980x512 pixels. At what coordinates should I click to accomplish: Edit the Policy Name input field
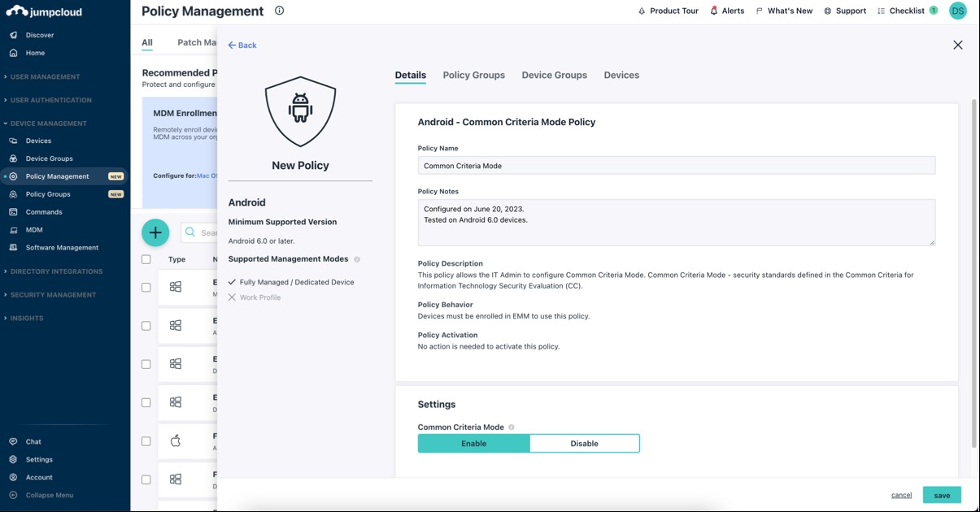(x=675, y=164)
